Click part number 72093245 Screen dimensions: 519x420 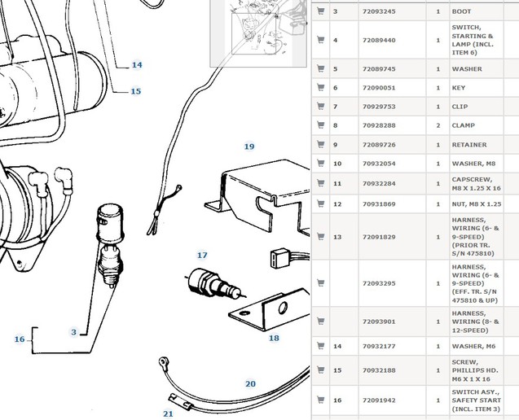pyautogui.click(x=379, y=11)
